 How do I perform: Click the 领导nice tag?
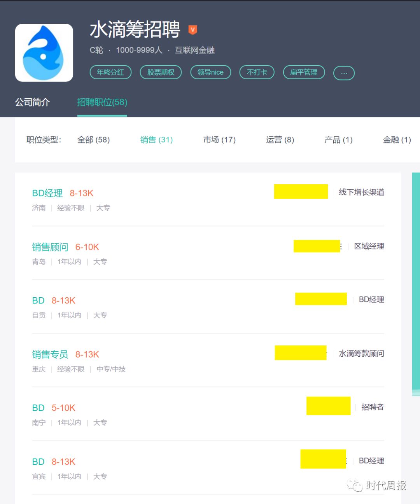pyautogui.click(x=210, y=72)
